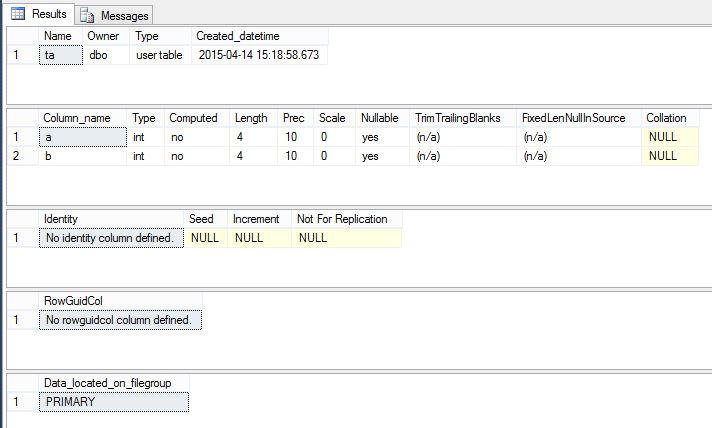Select the NULL cell under Not For Replication

click(346, 238)
